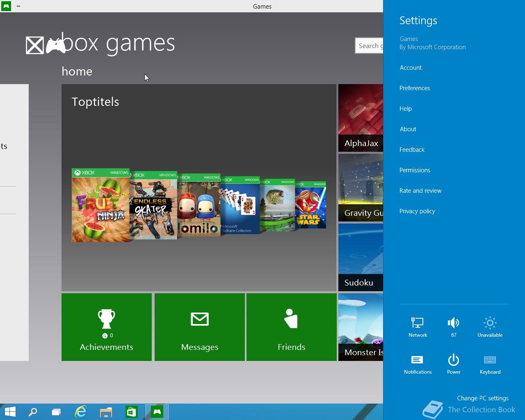The image size is (525, 420).
Task: Select Microsoft Solitaire Collection cover
Action: point(240,205)
